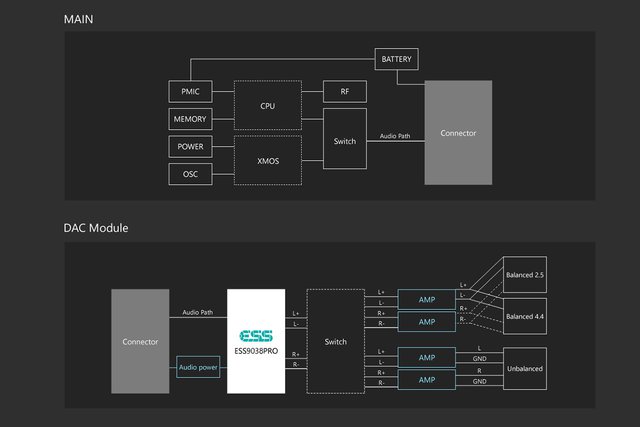Click the RF block
The image size is (640, 427).
click(344, 93)
